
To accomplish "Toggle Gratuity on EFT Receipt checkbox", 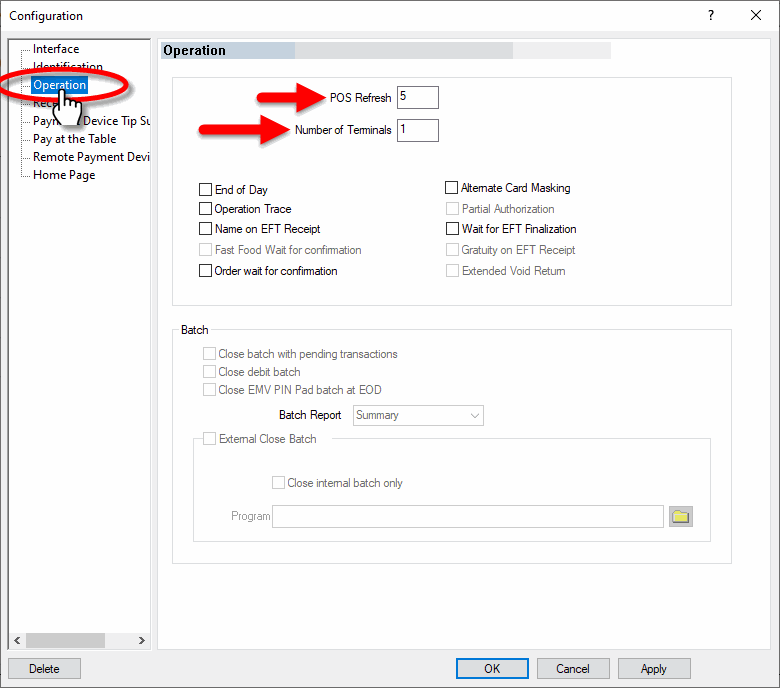I will point(452,250).
